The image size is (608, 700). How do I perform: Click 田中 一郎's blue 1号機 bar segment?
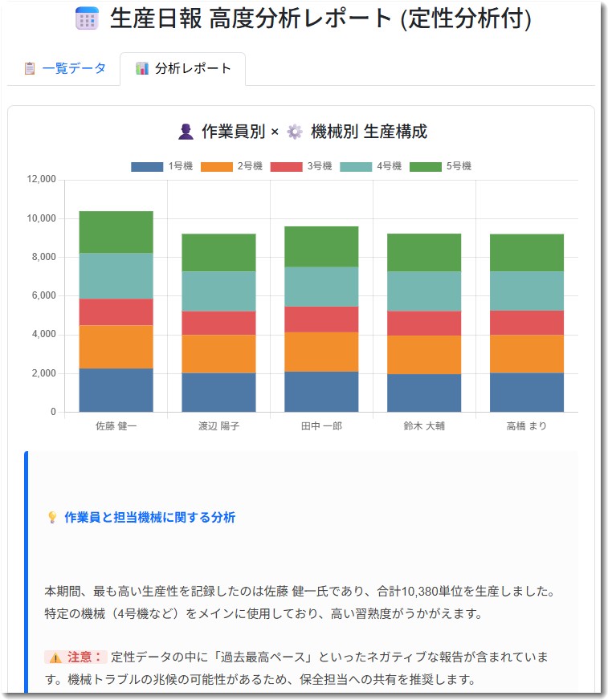pyautogui.click(x=321, y=392)
